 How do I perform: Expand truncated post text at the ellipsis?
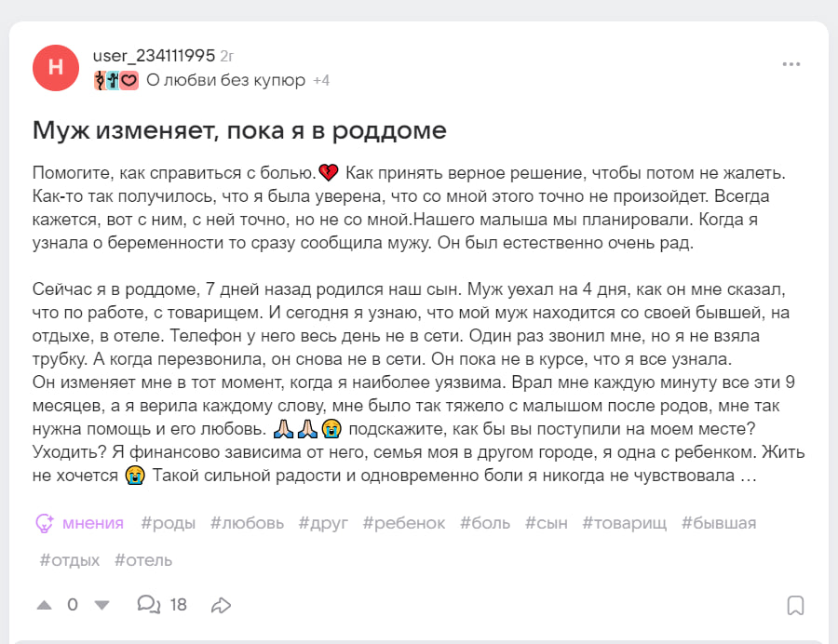pos(746,477)
